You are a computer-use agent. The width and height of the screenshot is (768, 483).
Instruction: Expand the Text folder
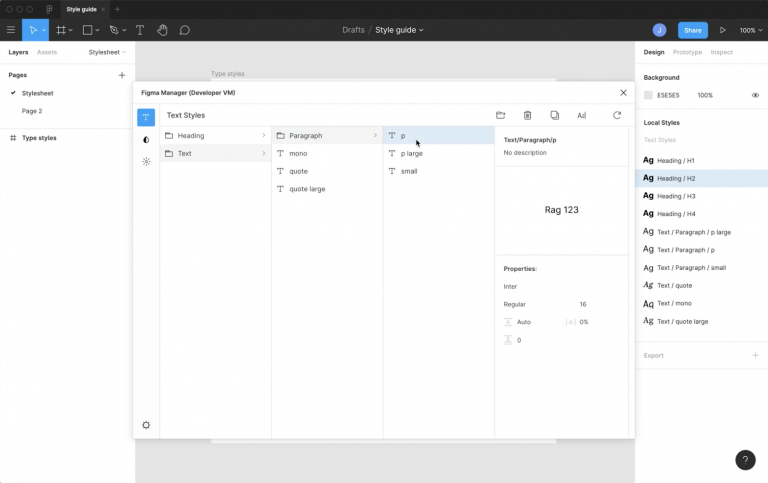216,153
